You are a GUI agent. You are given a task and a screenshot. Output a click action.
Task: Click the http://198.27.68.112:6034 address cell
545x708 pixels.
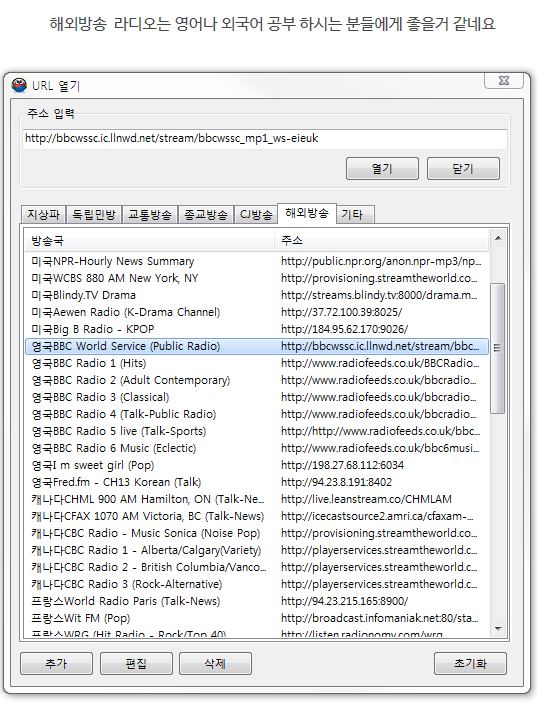[342, 466]
